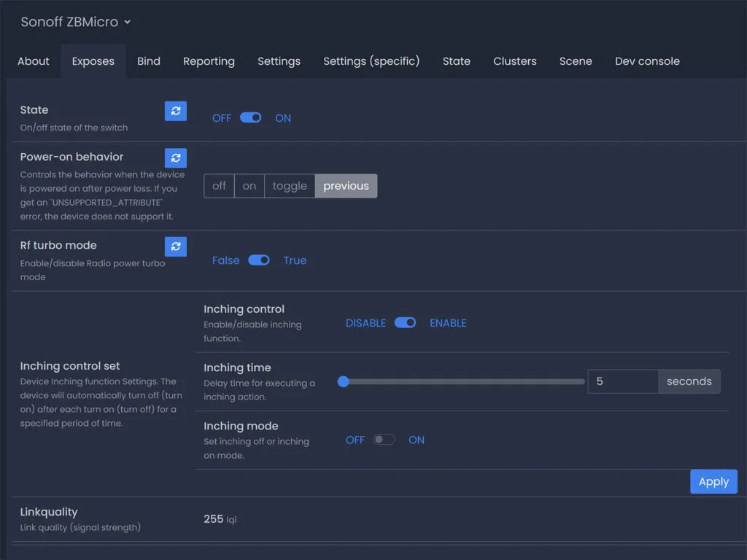Open the Bind tab
This screenshot has width=747, height=560.
pyautogui.click(x=149, y=61)
